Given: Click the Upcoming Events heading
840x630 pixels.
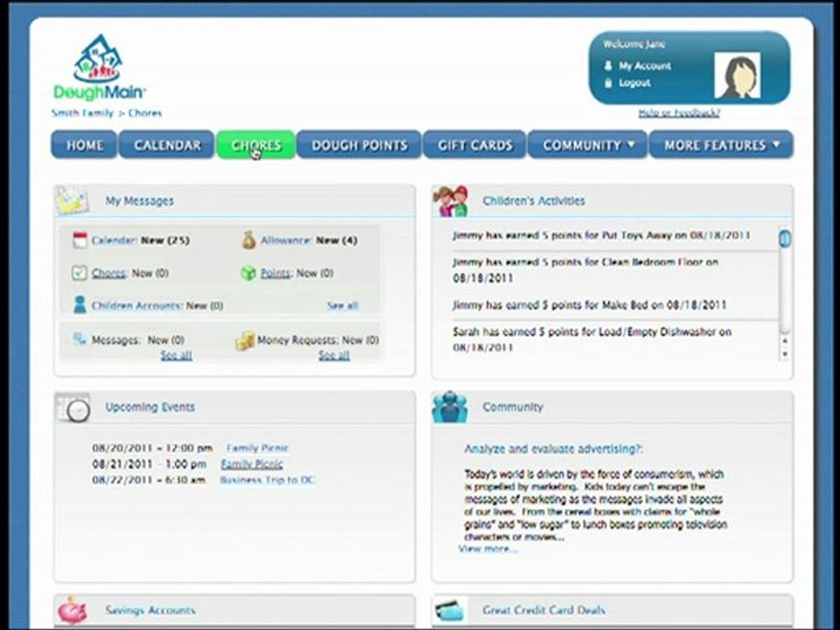Looking at the screenshot, I should [150, 407].
